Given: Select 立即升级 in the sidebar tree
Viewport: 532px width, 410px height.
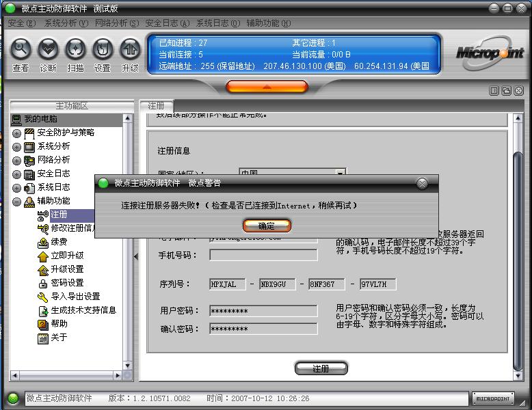Looking at the screenshot, I should tap(66, 256).
